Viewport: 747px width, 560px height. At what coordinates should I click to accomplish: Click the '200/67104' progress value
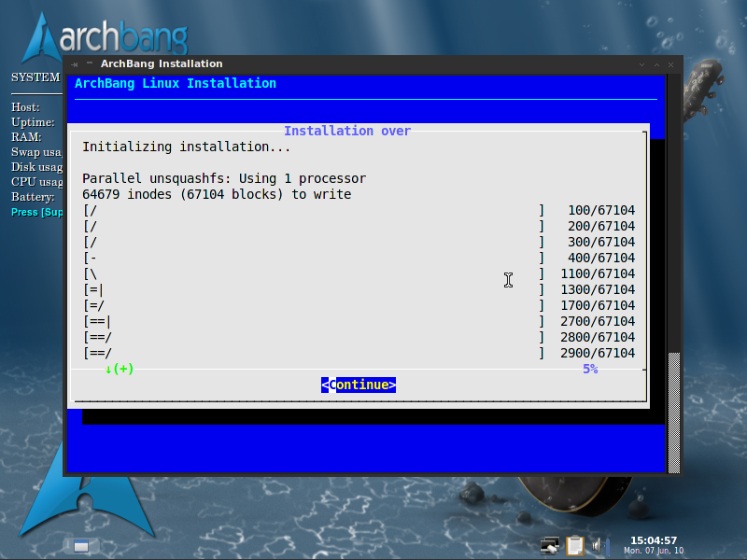(601, 226)
